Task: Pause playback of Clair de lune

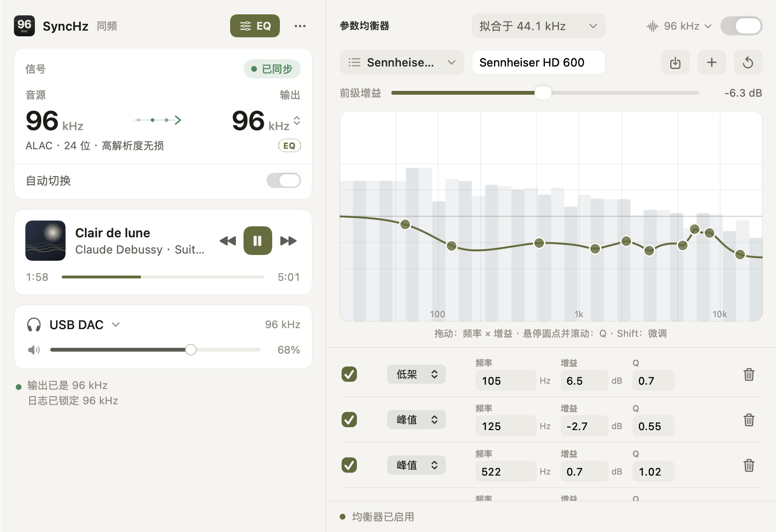Action: coord(258,241)
